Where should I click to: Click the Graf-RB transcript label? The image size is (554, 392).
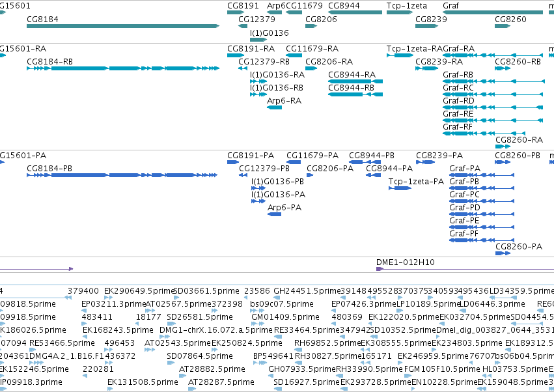point(458,75)
